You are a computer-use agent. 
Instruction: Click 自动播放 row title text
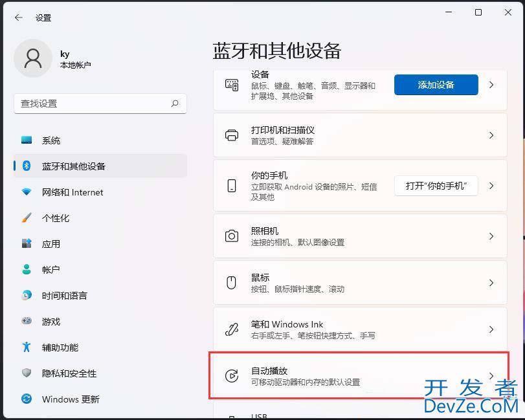click(x=269, y=371)
